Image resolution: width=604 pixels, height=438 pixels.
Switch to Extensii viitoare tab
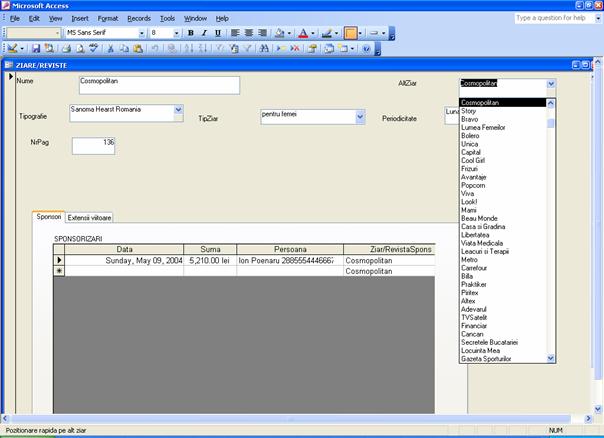(90, 217)
